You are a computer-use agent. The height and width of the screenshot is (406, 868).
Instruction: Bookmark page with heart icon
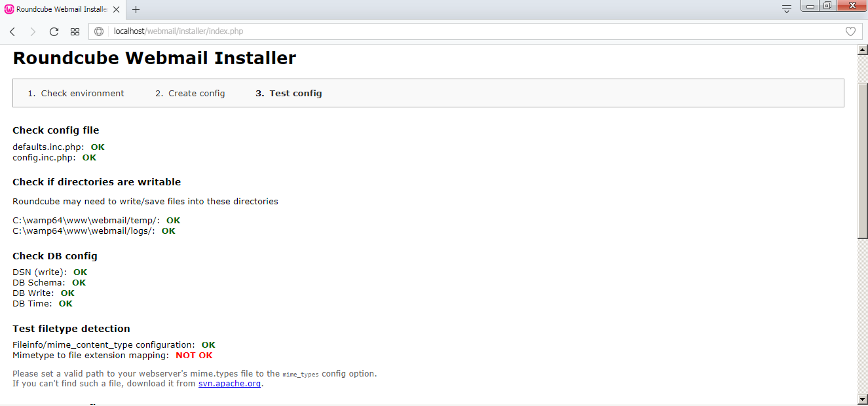(850, 31)
